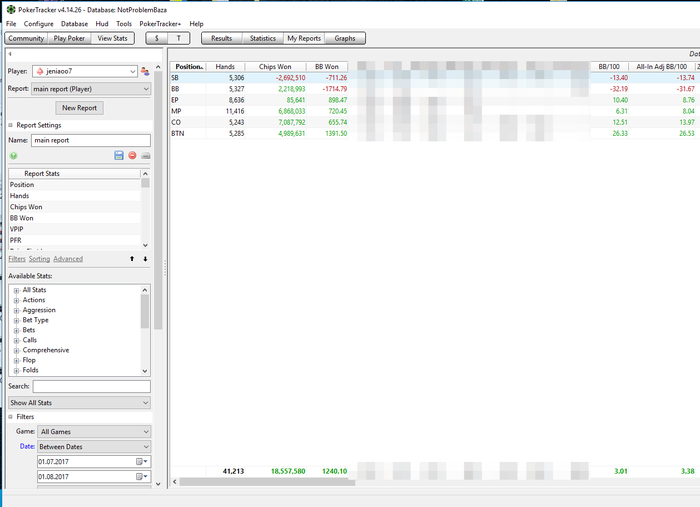The image size is (700, 507).
Task: Open the Report dropdown showing main report
Action: point(91,89)
